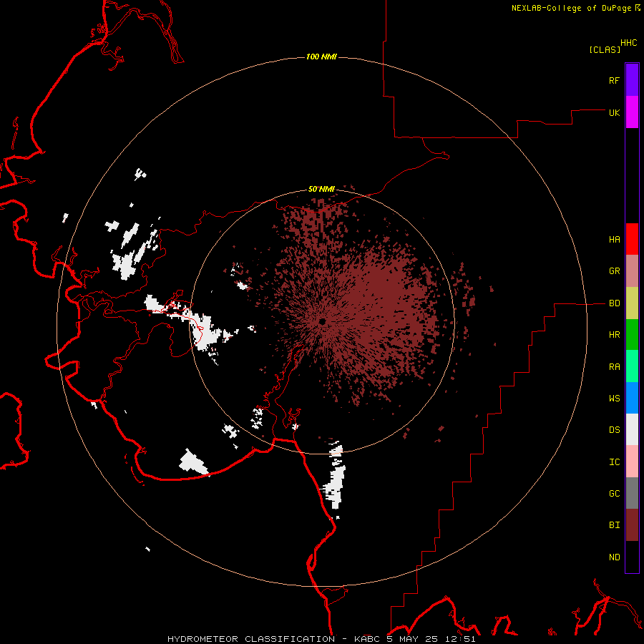Click the HHC product label

pyautogui.click(x=628, y=43)
